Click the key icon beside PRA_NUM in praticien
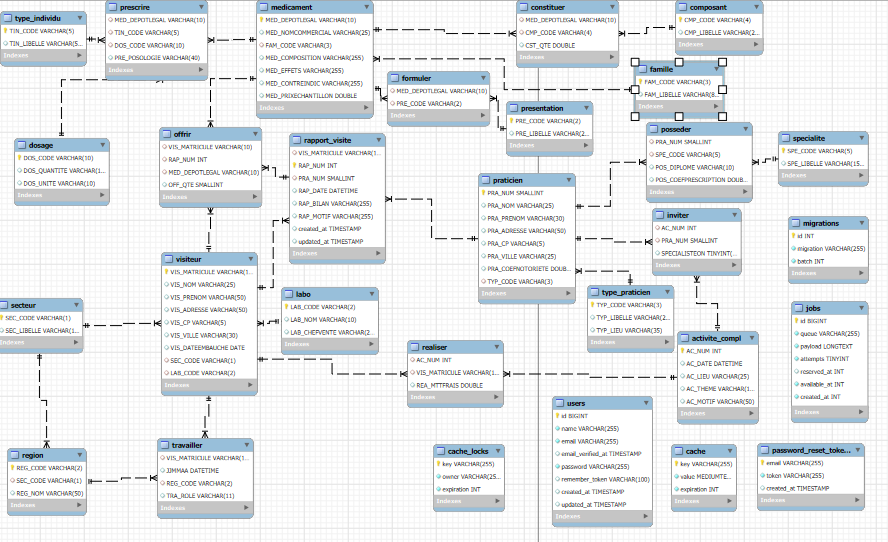This screenshot has width=888, height=542. coord(484,193)
